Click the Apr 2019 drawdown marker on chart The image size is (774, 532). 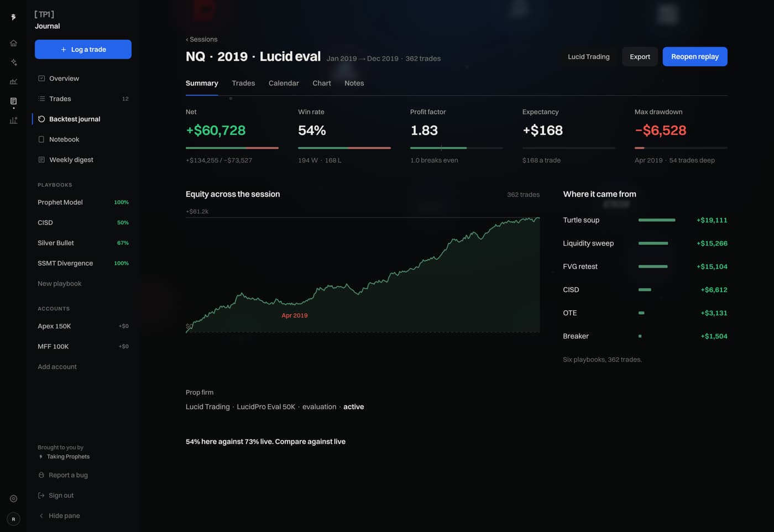[295, 316]
